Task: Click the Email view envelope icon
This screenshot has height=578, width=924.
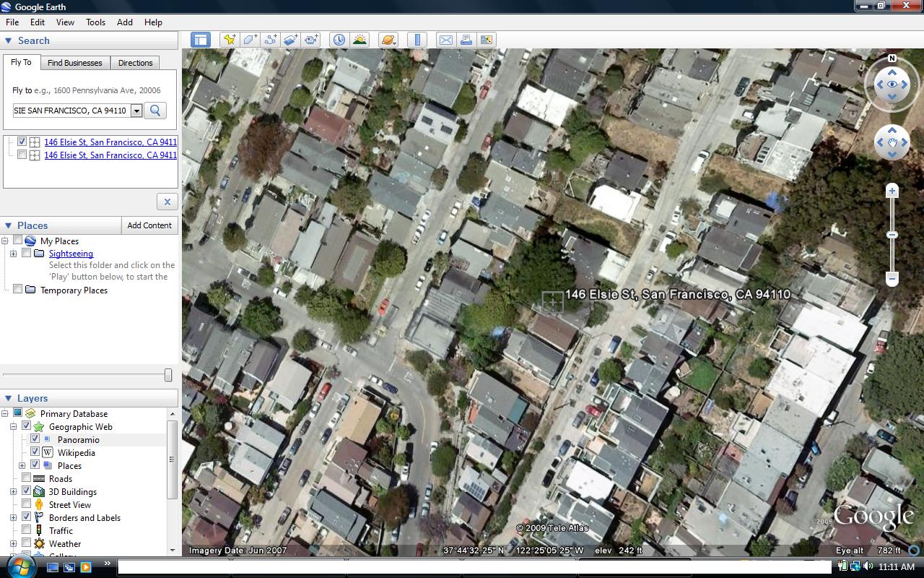Action: (x=445, y=40)
